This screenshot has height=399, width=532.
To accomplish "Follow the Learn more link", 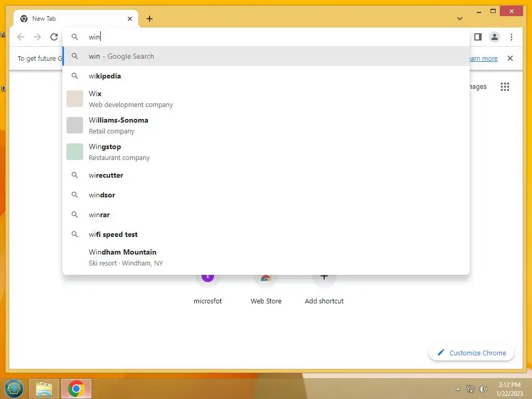I will 483,58.
